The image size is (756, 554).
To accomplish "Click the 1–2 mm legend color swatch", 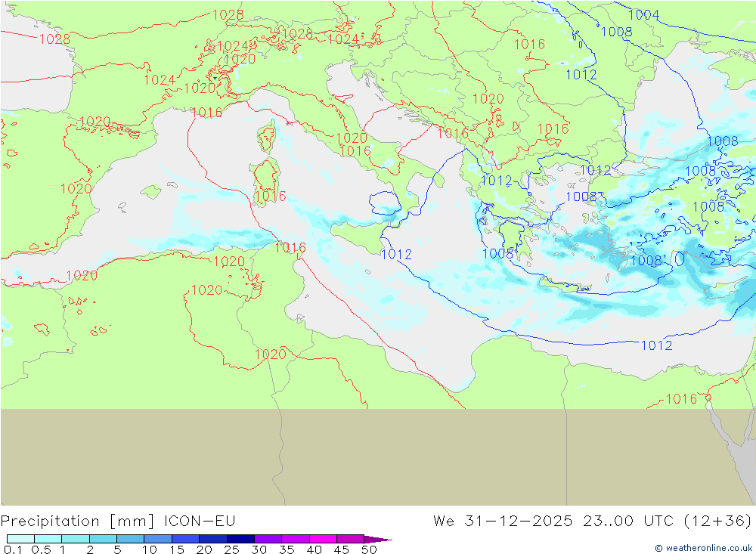I will tap(75, 539).
